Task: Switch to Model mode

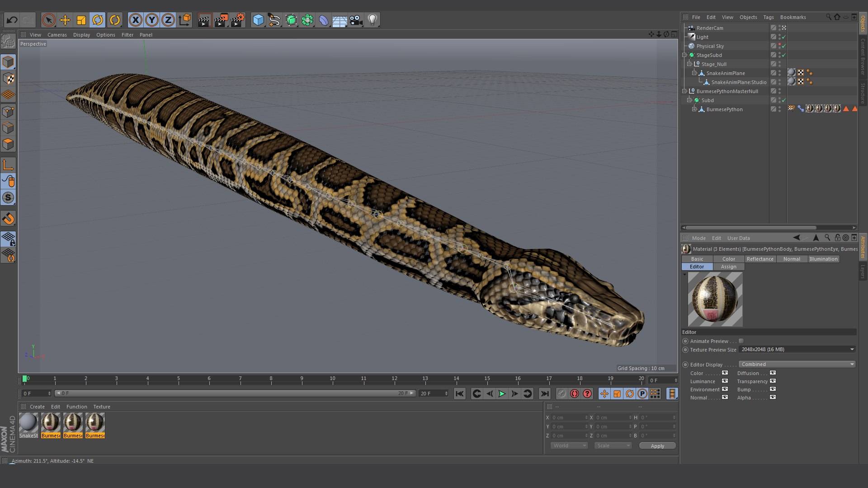Action: [8, 62]
